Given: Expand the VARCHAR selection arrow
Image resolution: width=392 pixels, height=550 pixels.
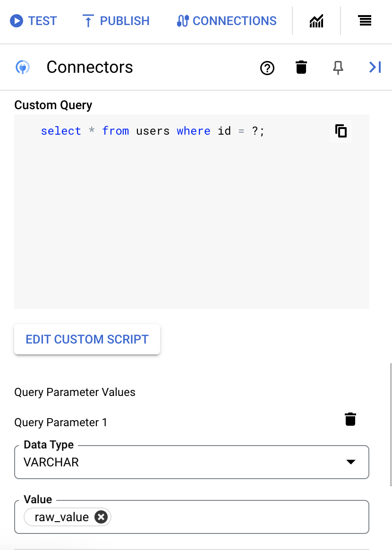Looking at the screenshot, I should [x=351, y=462].
